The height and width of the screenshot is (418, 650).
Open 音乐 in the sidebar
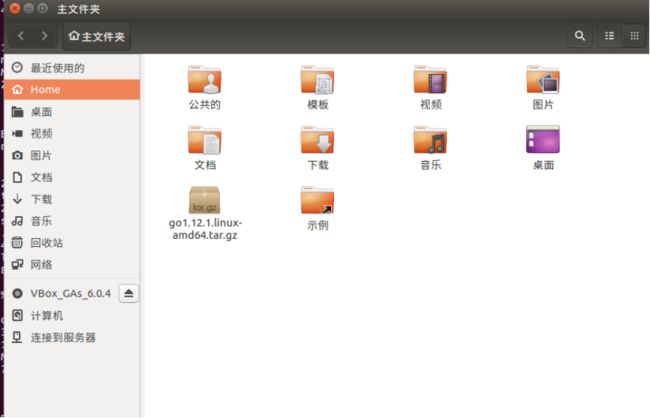[x=72, y=221]
